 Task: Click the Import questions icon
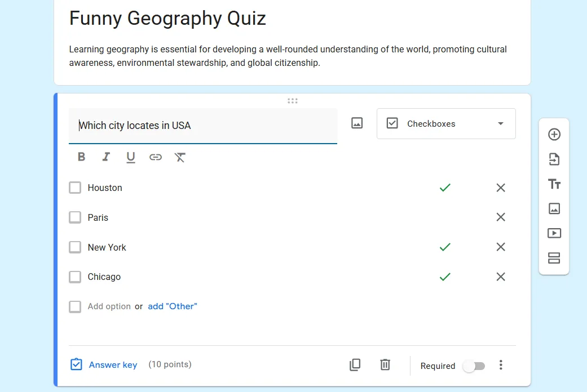pos(554,159)
